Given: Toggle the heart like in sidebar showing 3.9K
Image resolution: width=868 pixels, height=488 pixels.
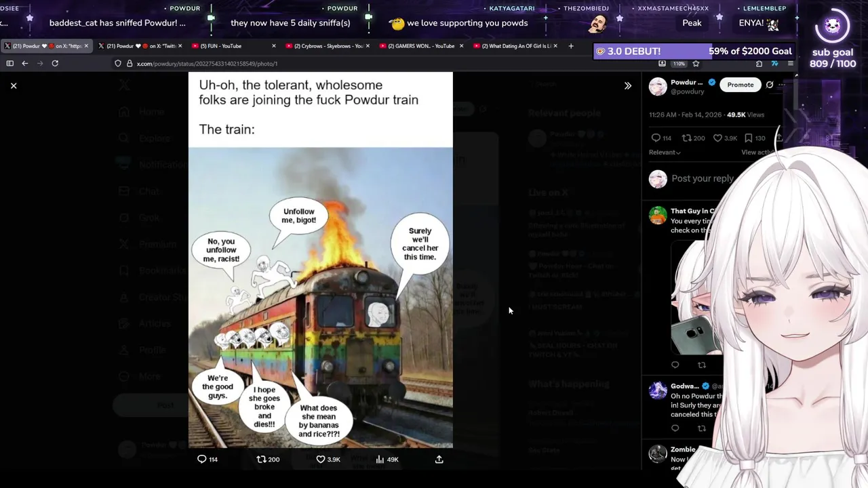Looking at the screenshot, I should 717,138.
